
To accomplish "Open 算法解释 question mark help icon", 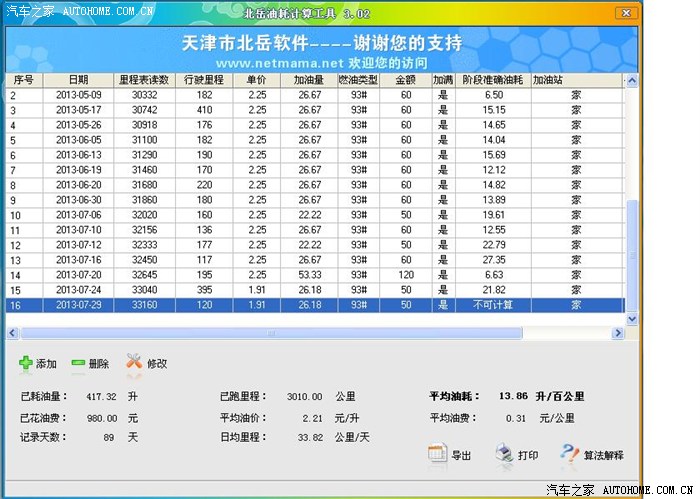I will tap(570, 455).
